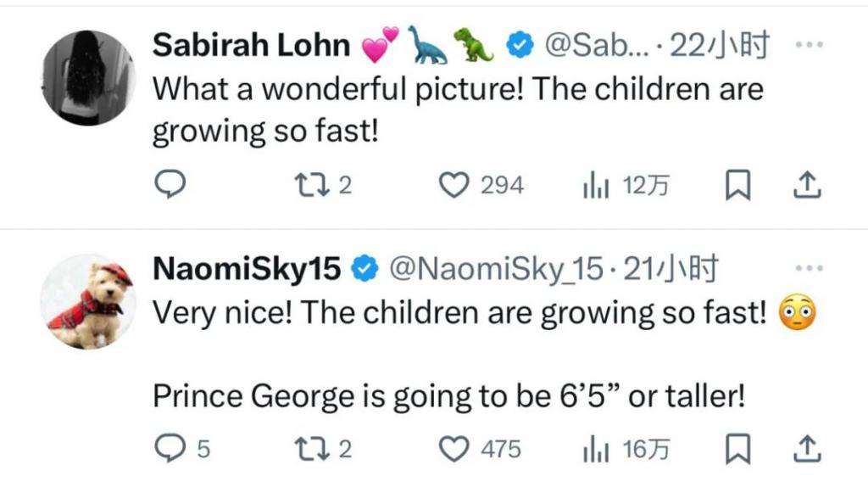This screenshot has height=487, width=868.
Task: Share NaomiSky15's tweet
Action: coord(806,449)
